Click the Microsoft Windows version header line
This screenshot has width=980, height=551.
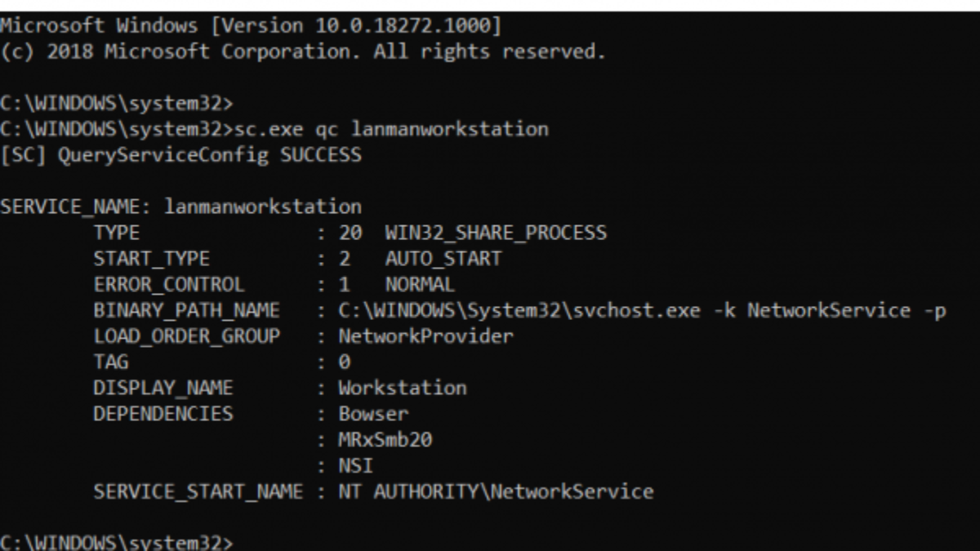click(x=250, y=26)
